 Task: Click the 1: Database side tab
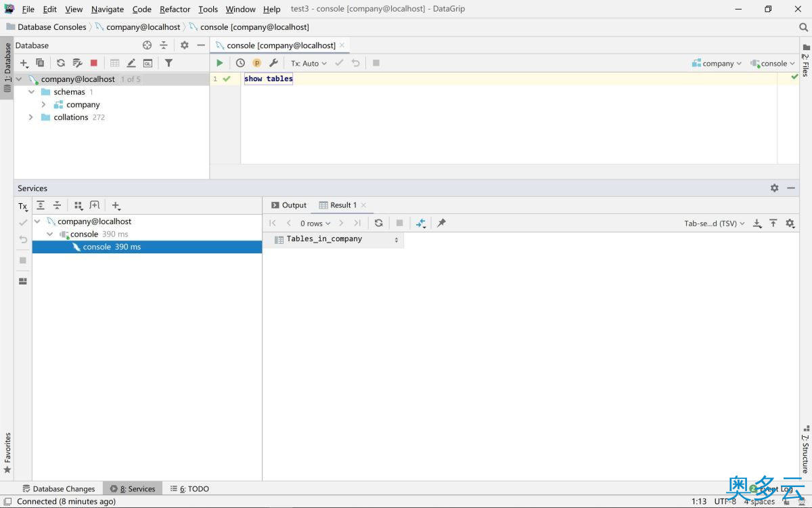[7, 68]
